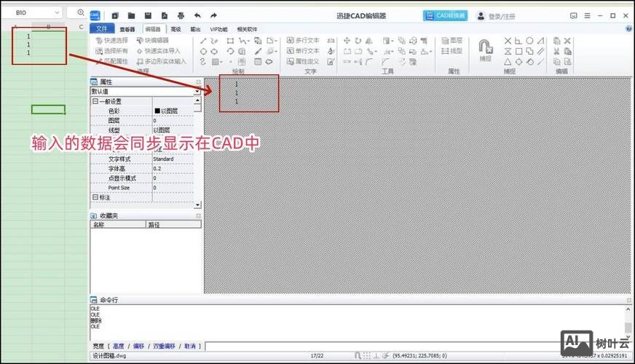Select the circle drawing tool

[203, 52]
